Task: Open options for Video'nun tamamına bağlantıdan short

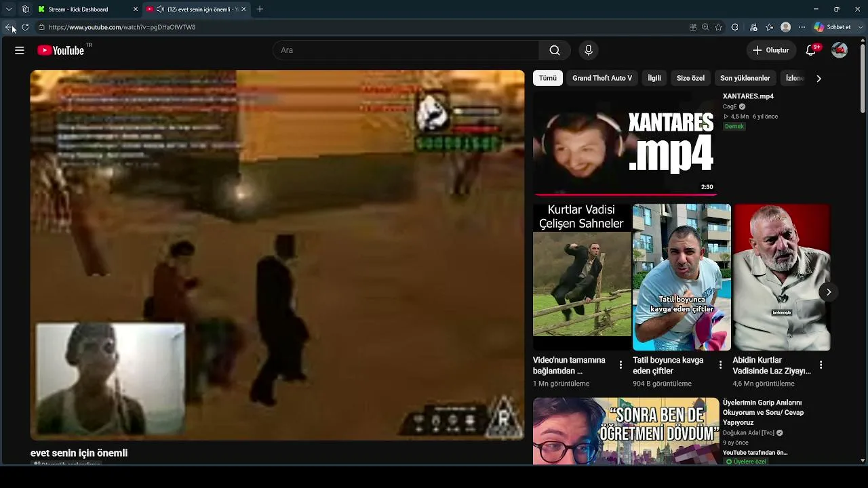Action: 620,365
